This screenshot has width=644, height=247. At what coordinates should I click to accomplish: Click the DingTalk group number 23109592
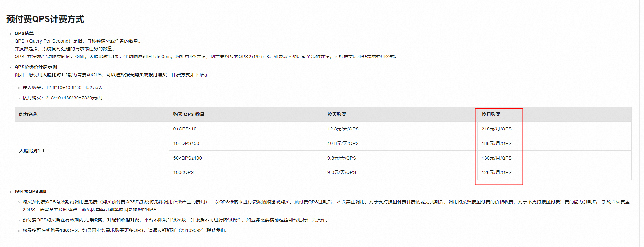coord(192,230)
